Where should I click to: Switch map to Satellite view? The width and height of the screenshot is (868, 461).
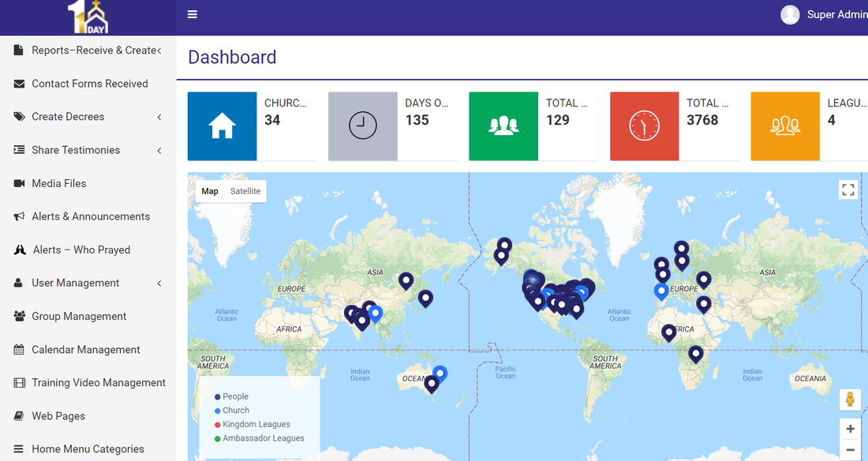(245, 191)
